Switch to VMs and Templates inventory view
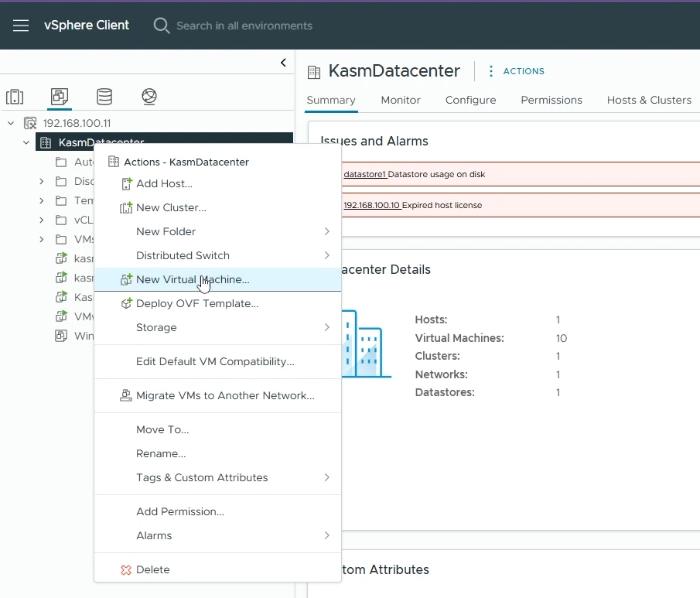Image resolution: width=700 pixels, height=598 pixels. (x=60, y=97)
